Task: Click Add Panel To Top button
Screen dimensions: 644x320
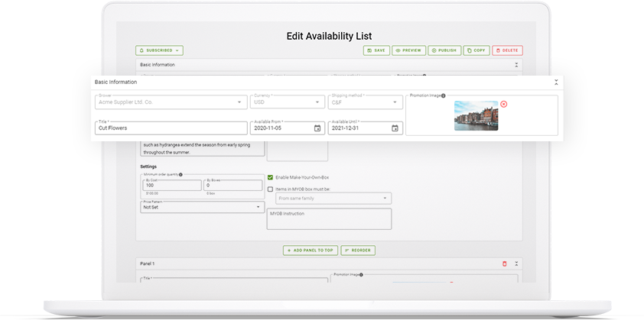Action: (310, 251)
